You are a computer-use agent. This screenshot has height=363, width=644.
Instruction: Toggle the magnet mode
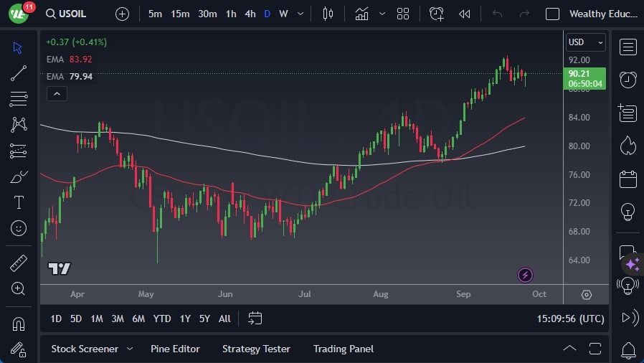click(x=19, y=324)
